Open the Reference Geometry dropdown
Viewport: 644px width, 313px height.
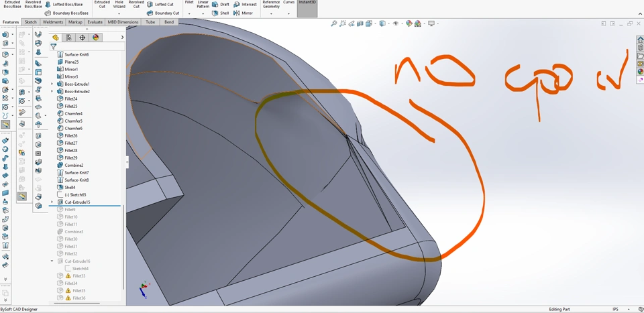271,13
